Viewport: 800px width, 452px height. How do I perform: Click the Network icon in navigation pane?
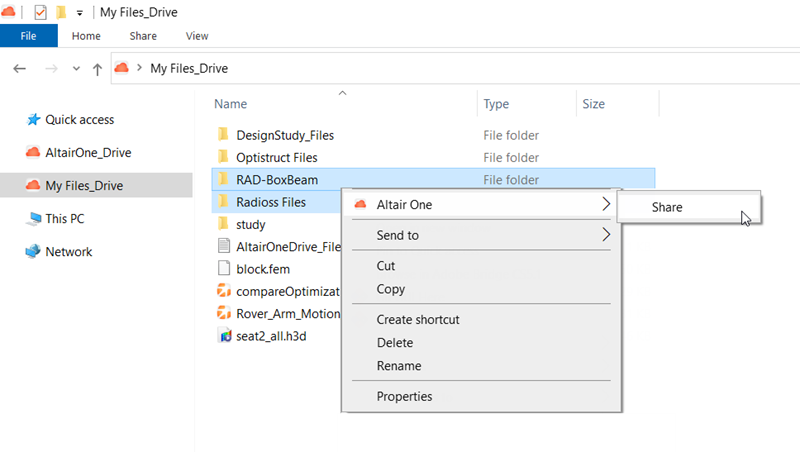[x=33, y=252]
